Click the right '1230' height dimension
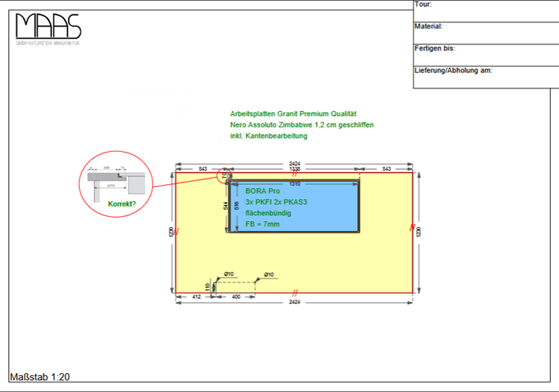 pos(419,232)
